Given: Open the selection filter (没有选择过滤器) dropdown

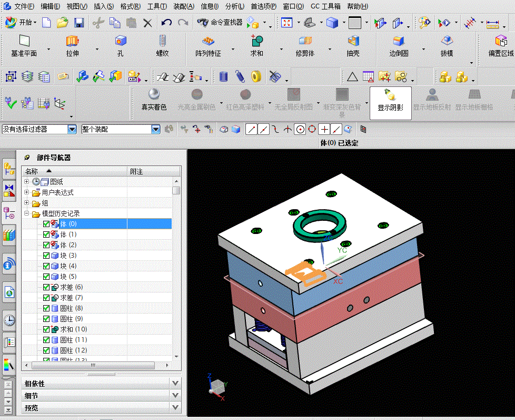Looking at the screenshot, I should (x=72, y=129).
